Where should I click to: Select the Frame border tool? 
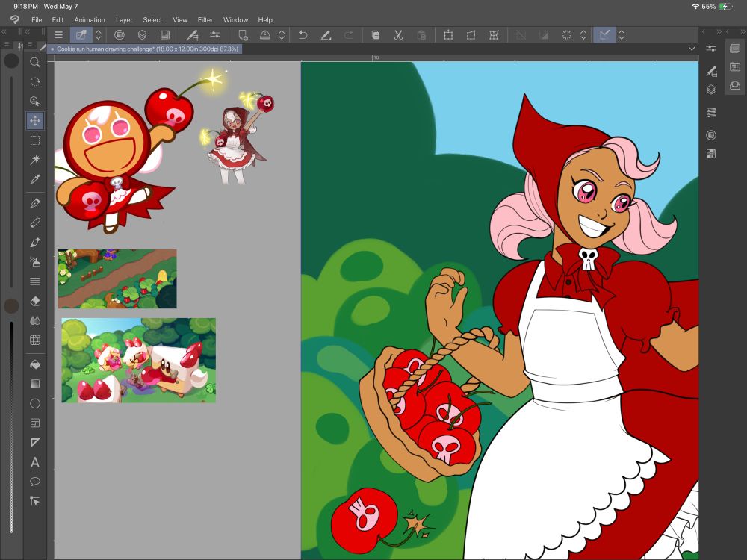coord(35,423)
